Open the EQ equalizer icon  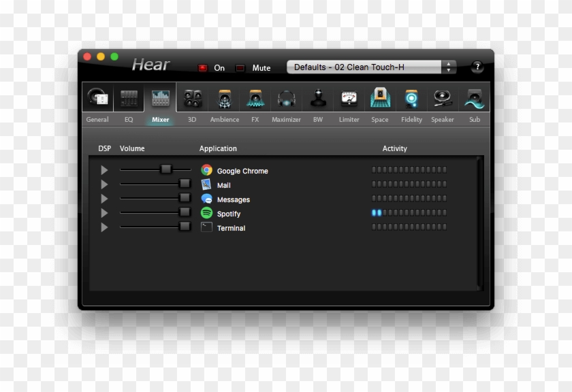point(129,99)
